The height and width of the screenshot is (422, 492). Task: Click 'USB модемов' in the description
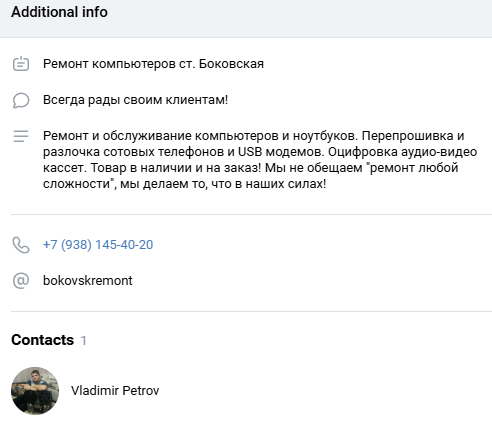pyautogui.click(x=281, y=152)
